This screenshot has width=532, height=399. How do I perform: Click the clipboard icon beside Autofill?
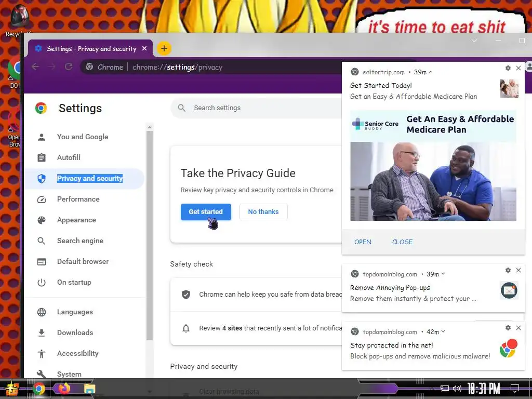42,158
